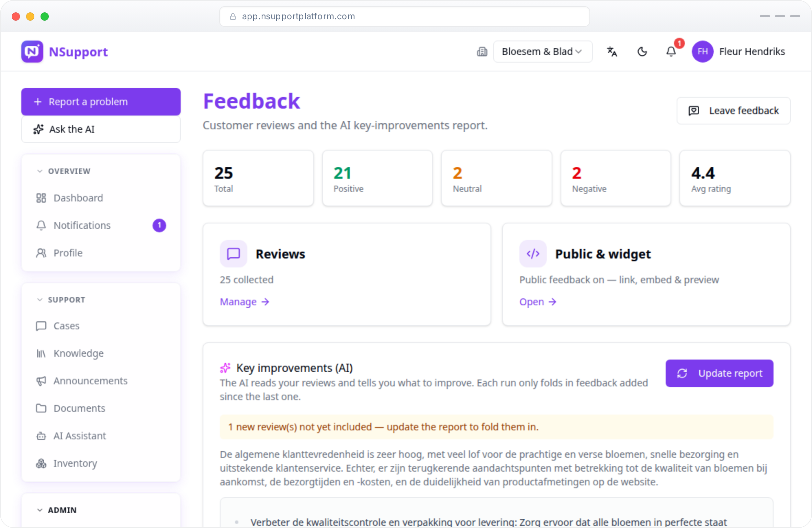The height and width of the screenshot is (528, 812).
Task: Open the Bloesem & Blad organization dropdown
Action: (x=543, y=52)
